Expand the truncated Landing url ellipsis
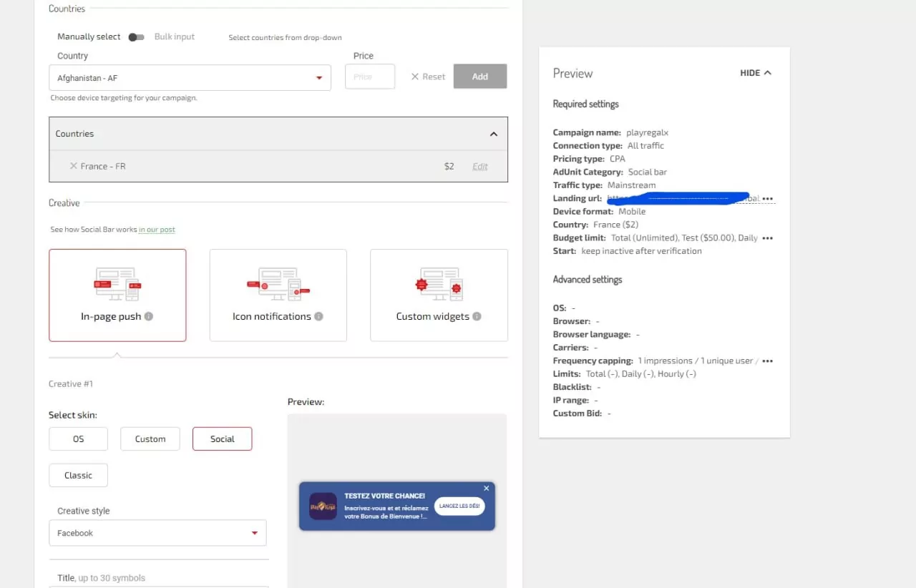The height and width of the screenshot is (588, 916). click(768, 199)
